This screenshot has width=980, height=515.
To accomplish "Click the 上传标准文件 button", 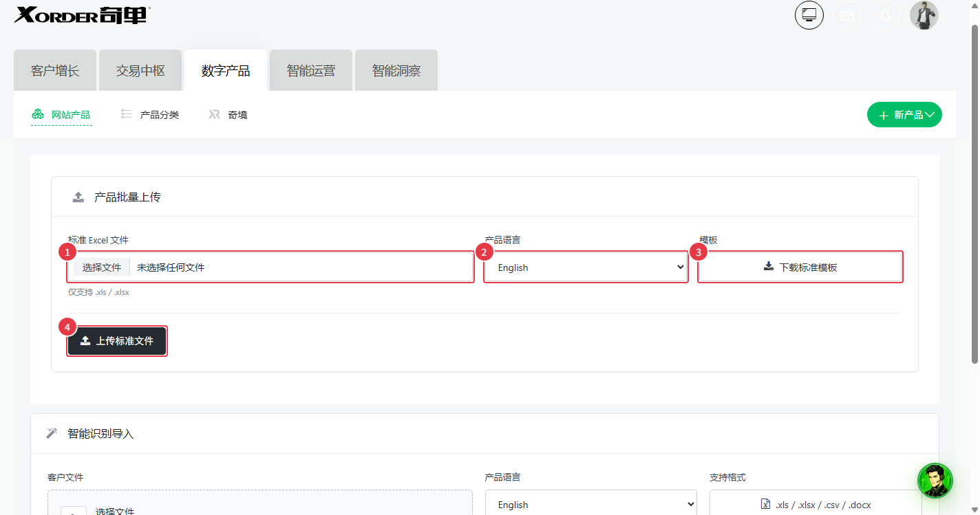I will click(x=117, y=341).
